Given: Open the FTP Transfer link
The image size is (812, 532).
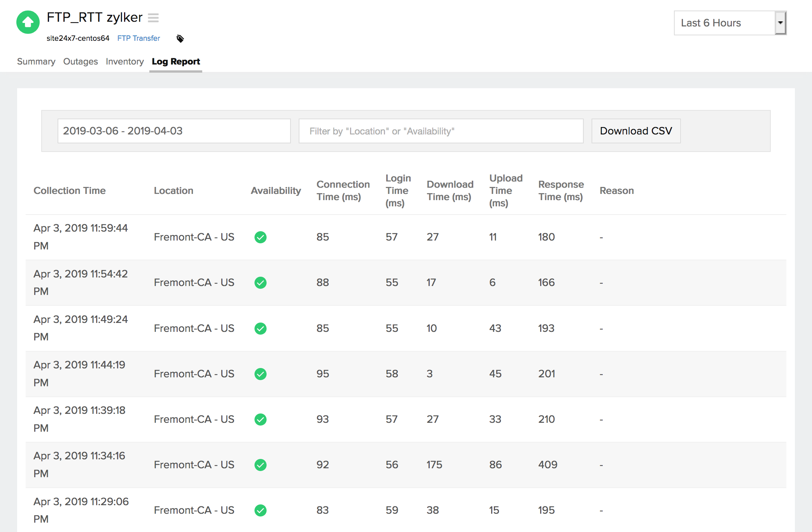Looking at the screenshot, I should coord(138,38).
